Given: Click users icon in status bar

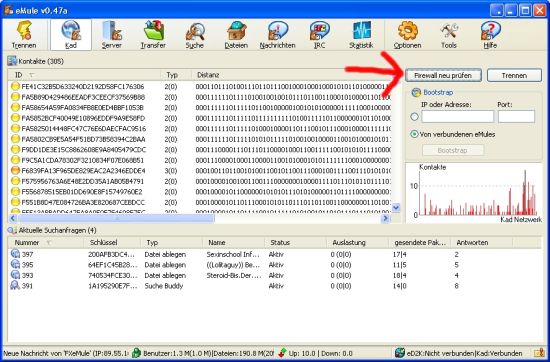Looking at the screenshot, I should [136, 353].
